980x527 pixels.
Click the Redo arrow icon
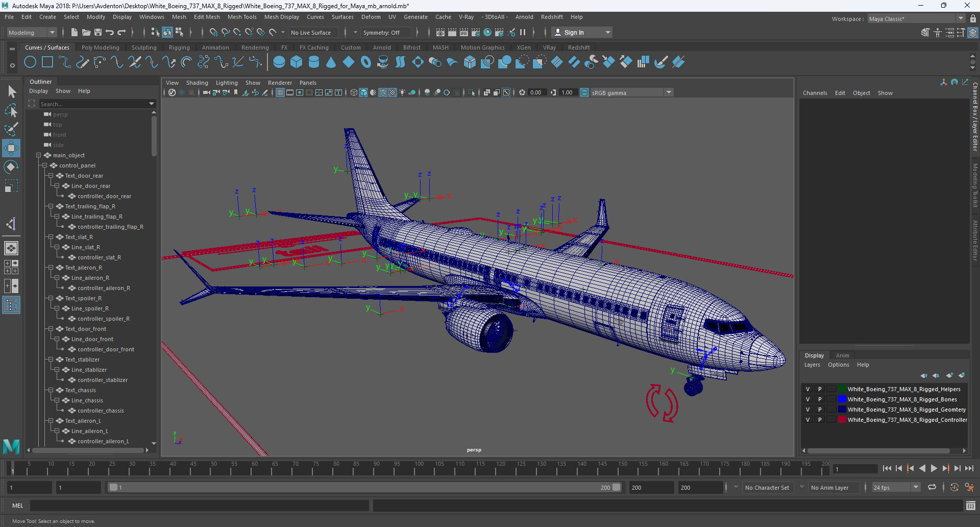pyautogui.click(x=121, y=32)
